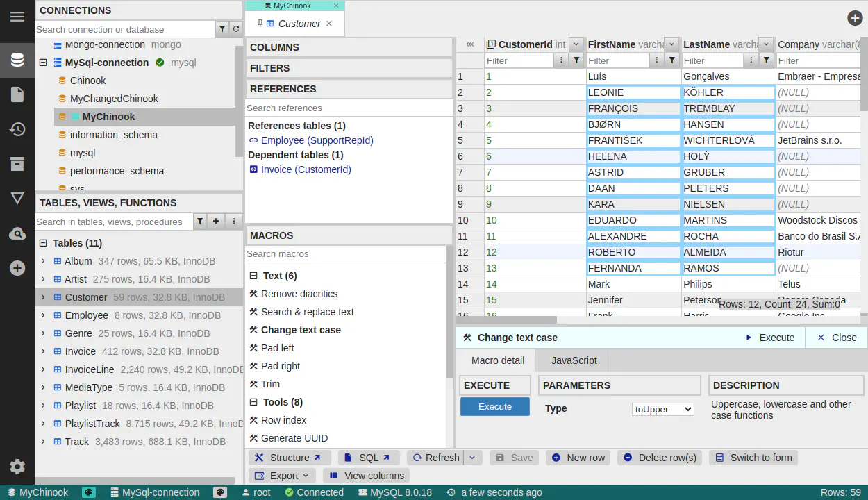
Task: Click the palette icon next to MyChinook
Action: (x=88, y=492)
